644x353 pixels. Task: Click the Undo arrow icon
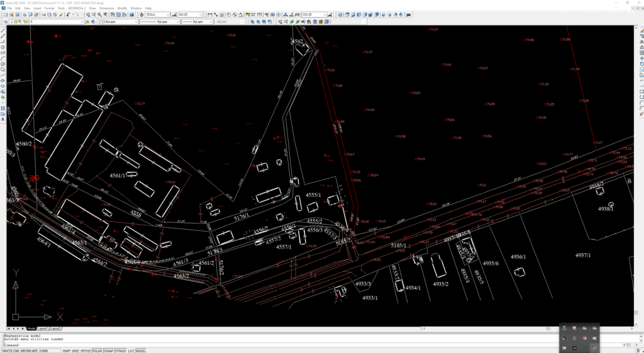click(68, 14)
